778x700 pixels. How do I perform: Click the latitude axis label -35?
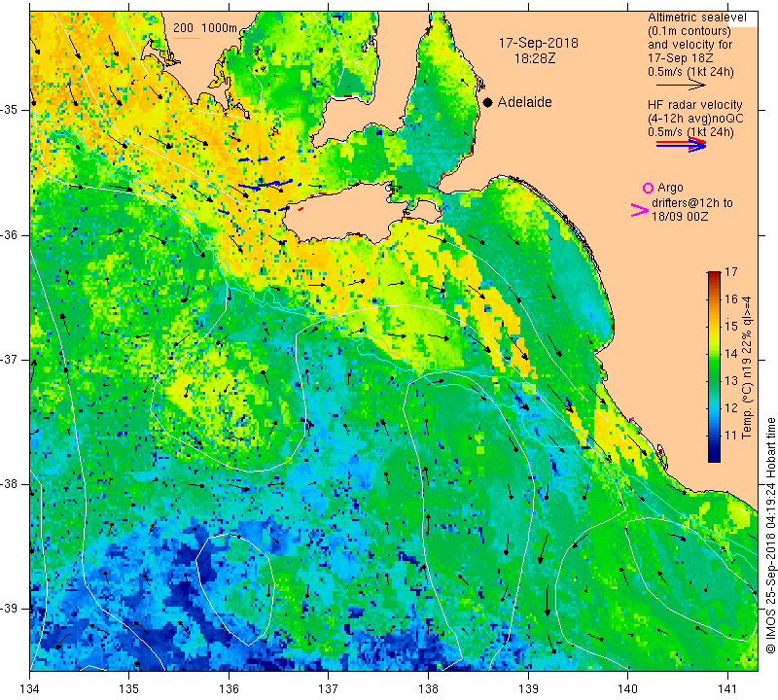(x=10, y=110)
